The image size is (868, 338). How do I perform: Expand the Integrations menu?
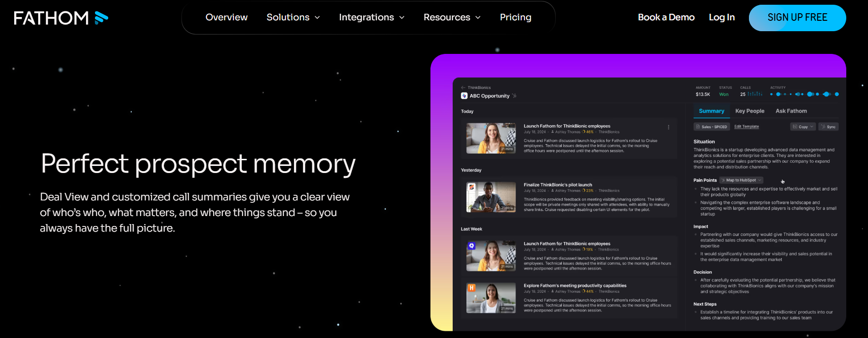click(x=372, y=17)
